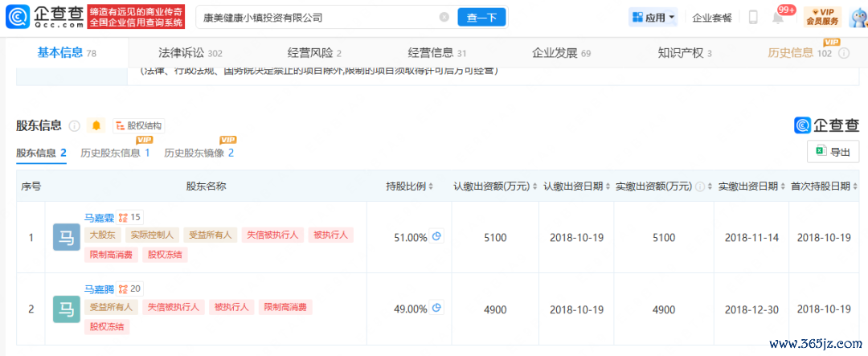
Task: Open VIP 会员服务 button
Action: point(823,17)
